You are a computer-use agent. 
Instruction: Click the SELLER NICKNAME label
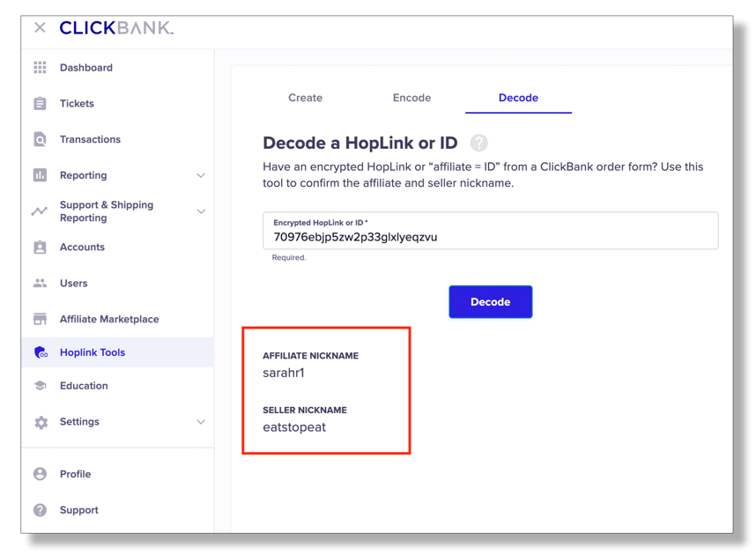pyautogui.click(x=305, y=410)
